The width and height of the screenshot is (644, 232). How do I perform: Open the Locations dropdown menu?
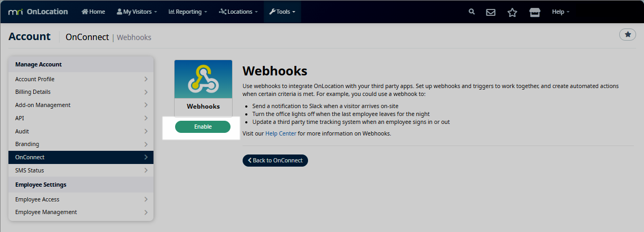[x=238, y=12]
